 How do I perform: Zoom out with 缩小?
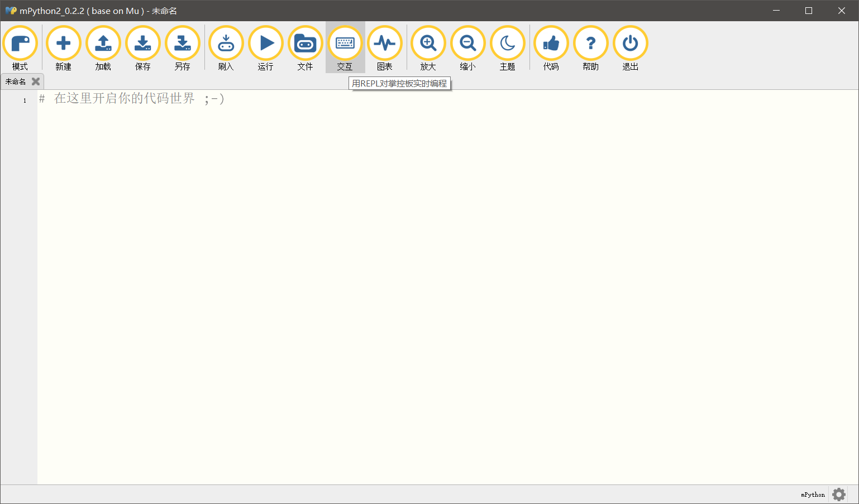point(468,48)
